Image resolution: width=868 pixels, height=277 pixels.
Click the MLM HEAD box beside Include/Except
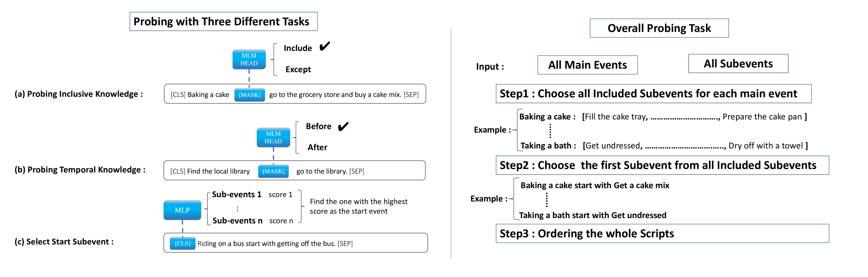pos(249,59)
